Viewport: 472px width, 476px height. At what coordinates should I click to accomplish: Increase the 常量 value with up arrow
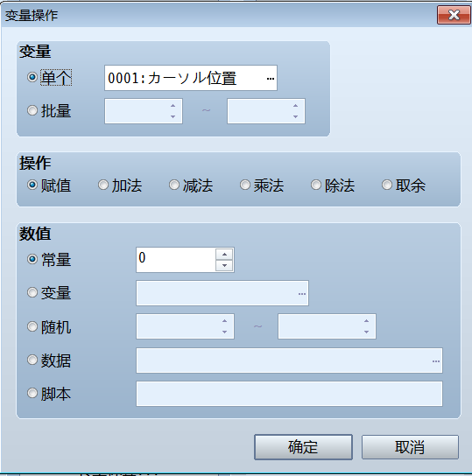pos(224,254)
